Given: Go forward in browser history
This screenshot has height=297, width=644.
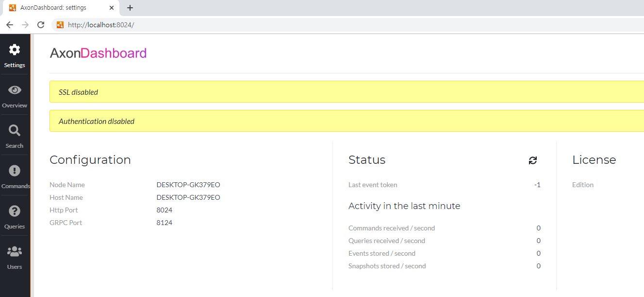Looking at the screenshot, I should click(25, 25).
